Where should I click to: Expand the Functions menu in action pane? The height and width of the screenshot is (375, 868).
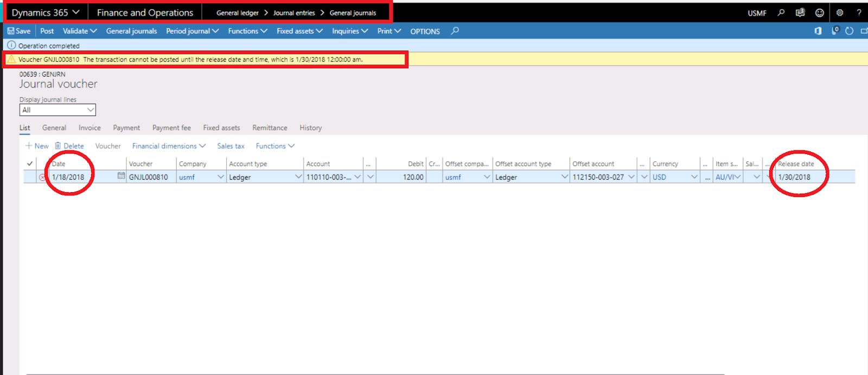coord(247,31)
